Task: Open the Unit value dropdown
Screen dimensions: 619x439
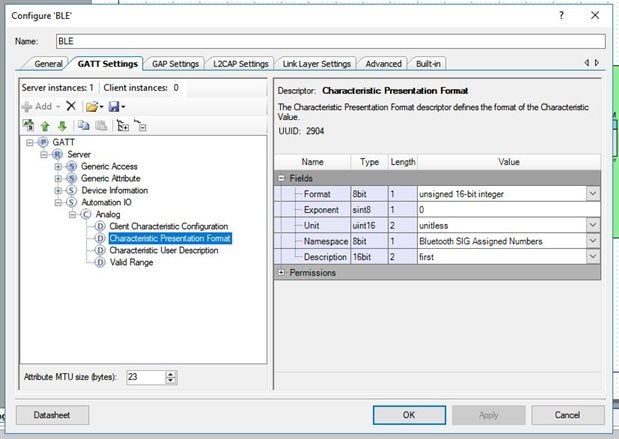Action: point(593,225)
